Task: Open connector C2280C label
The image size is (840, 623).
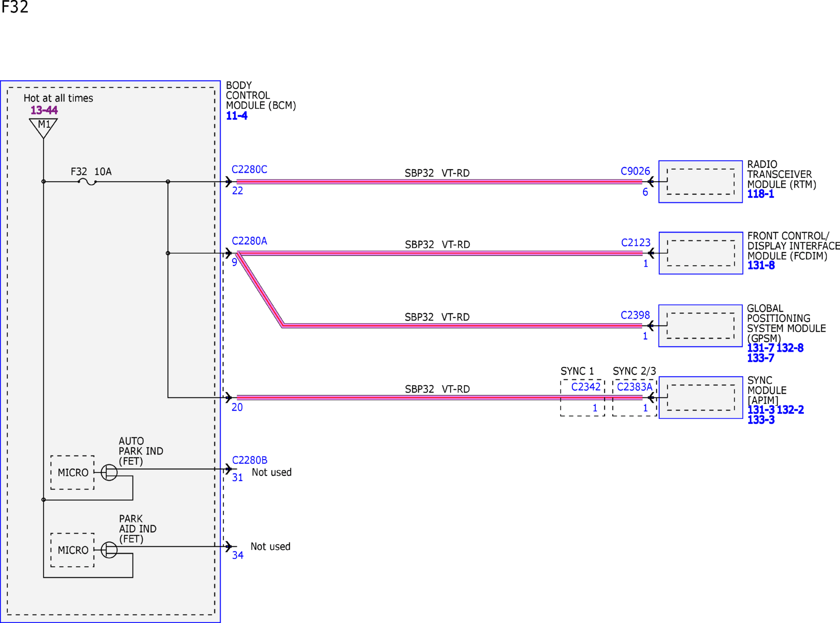Action: tap(249, 170)
